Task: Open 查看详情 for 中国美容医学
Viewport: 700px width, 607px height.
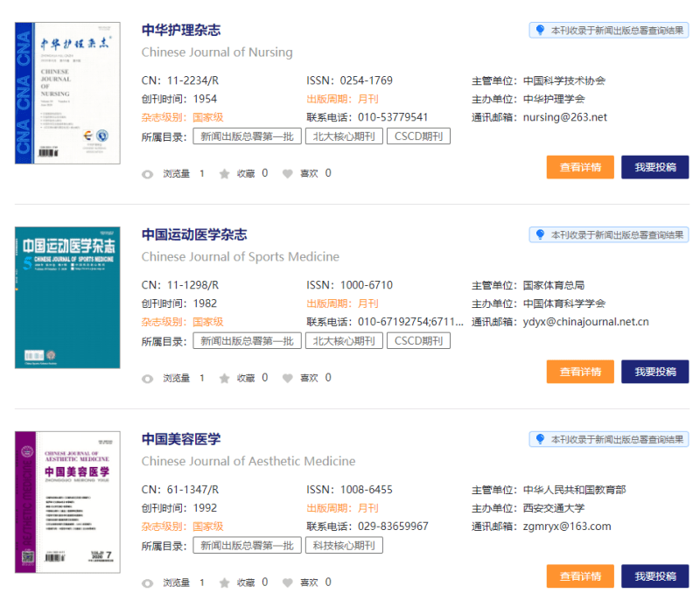Action: pyautogui.click(x=580, y=576)
